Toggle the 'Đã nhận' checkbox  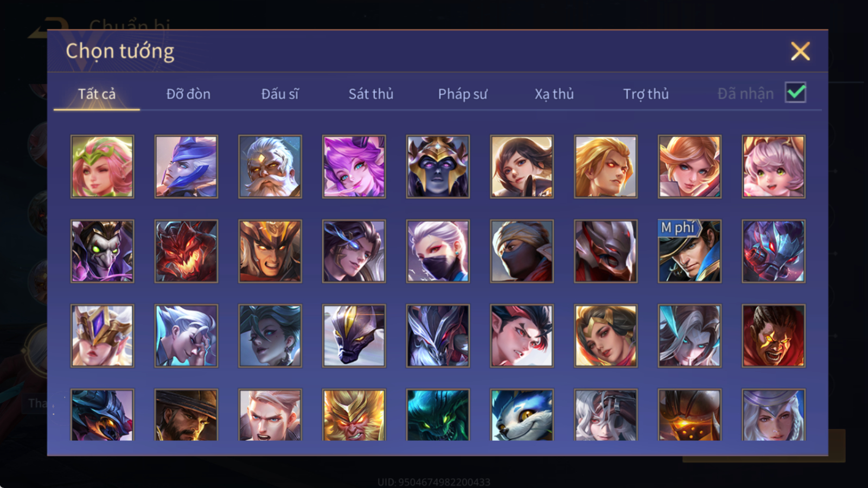click(795, 93)
